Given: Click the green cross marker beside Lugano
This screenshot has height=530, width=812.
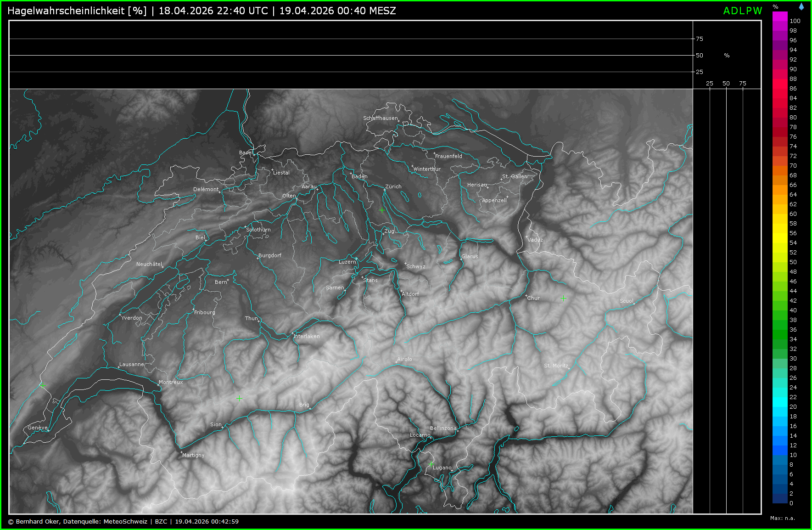Looking at the screenshot, I should (x=431, y=465).
